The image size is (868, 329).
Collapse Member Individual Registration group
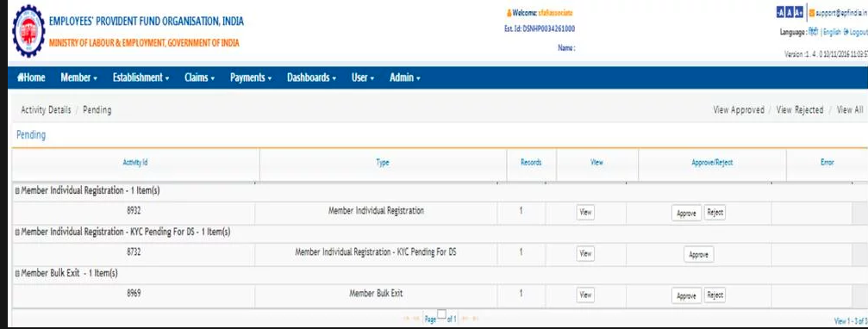pyautogui.click(x=17, y=190)
